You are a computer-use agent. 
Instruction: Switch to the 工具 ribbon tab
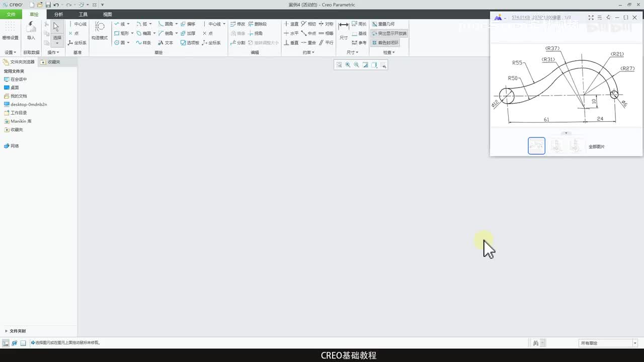point(83,15)
